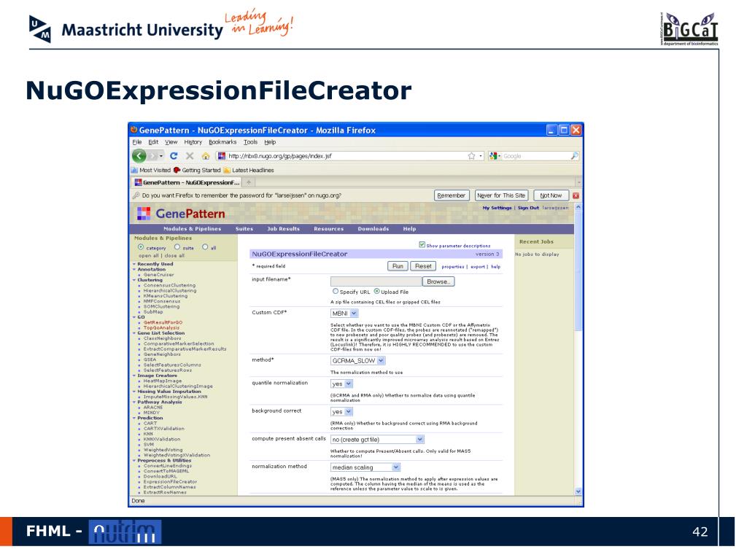Open the Firefox File menu
Viewport: 747px width, 560px height.
[136, 142]
